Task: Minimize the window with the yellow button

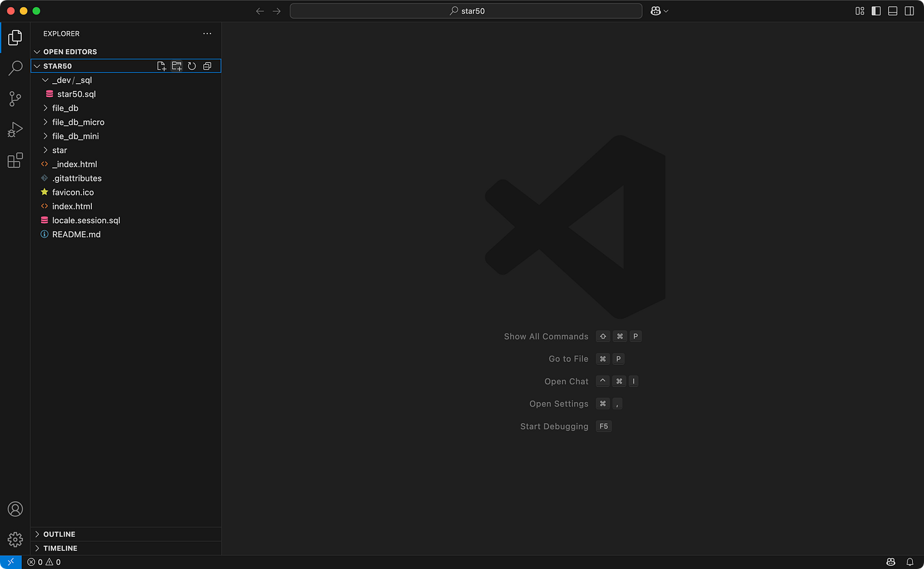Action: pos(24,11)
